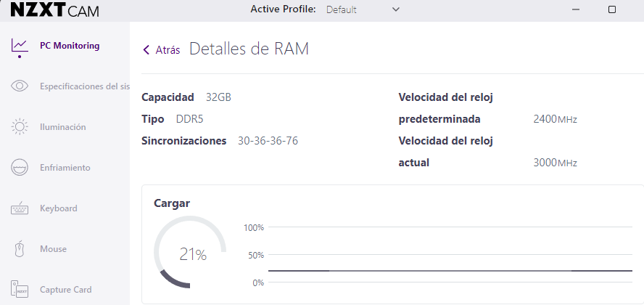Select the Capture Card label
Viewport: 644px width, 305px height.
[66, 290]
